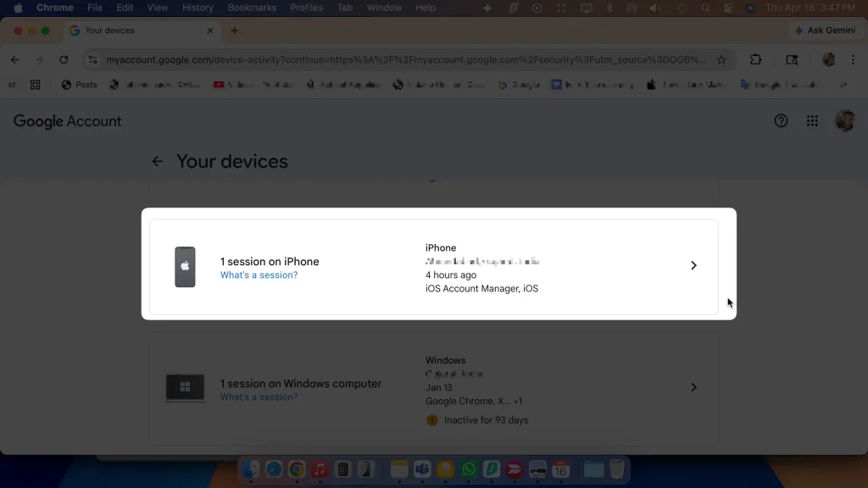
Task: Open the Window menu
Action: pos(384,8)
